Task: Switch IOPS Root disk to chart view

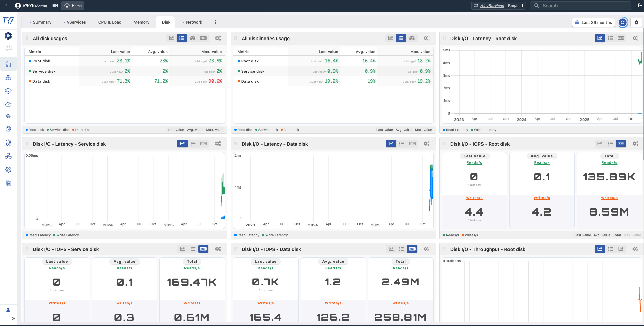Action: coord(600,144)
